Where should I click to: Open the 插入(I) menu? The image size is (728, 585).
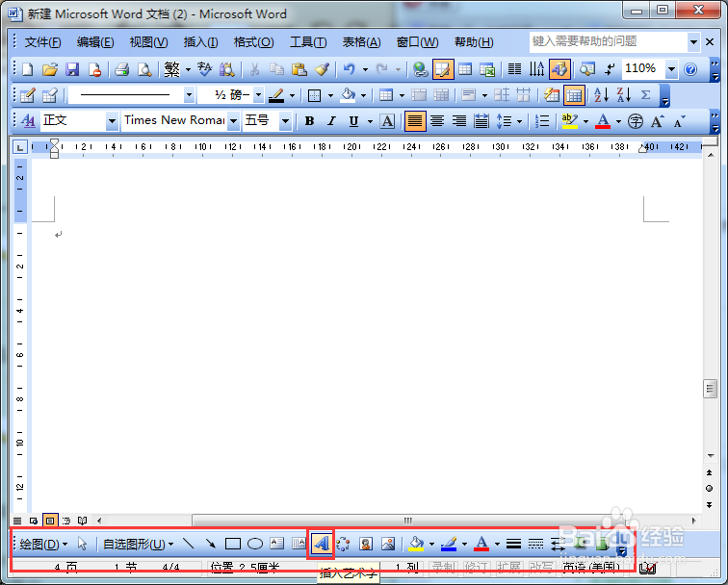pyautogui.click(x=200, y=42)
